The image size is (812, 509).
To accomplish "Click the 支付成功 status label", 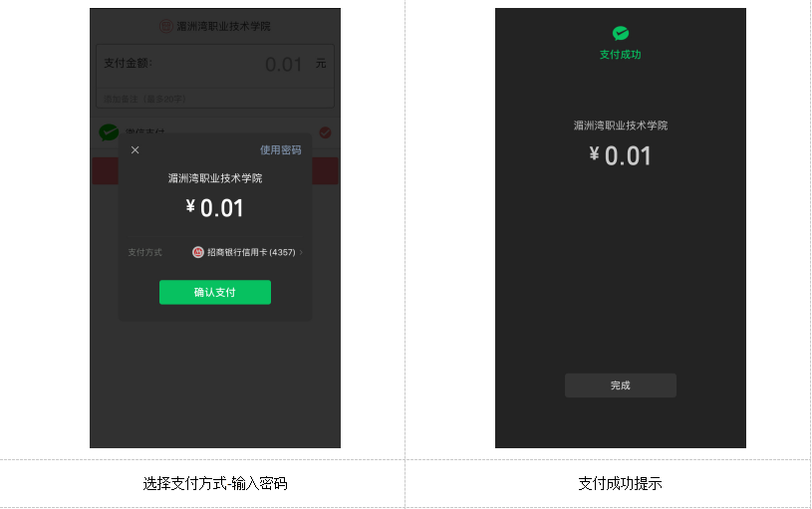I will click(x=621, y=55).
